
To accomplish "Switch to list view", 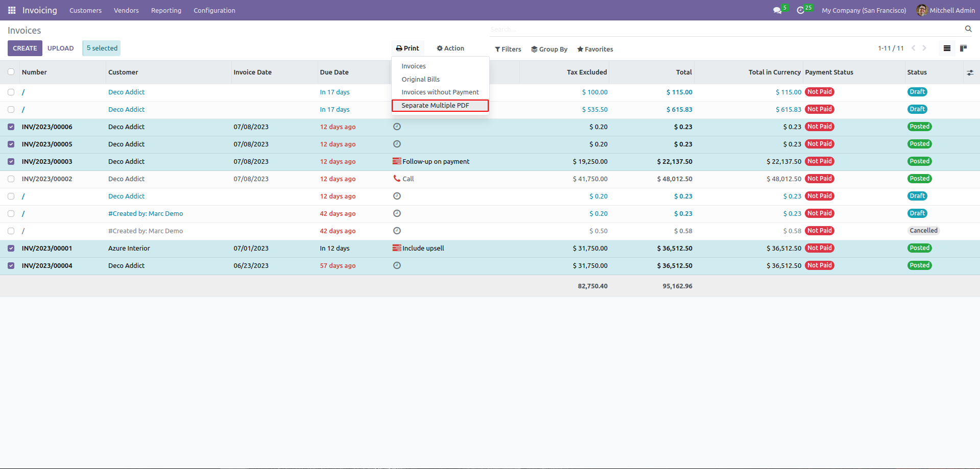I will (947, 48).
